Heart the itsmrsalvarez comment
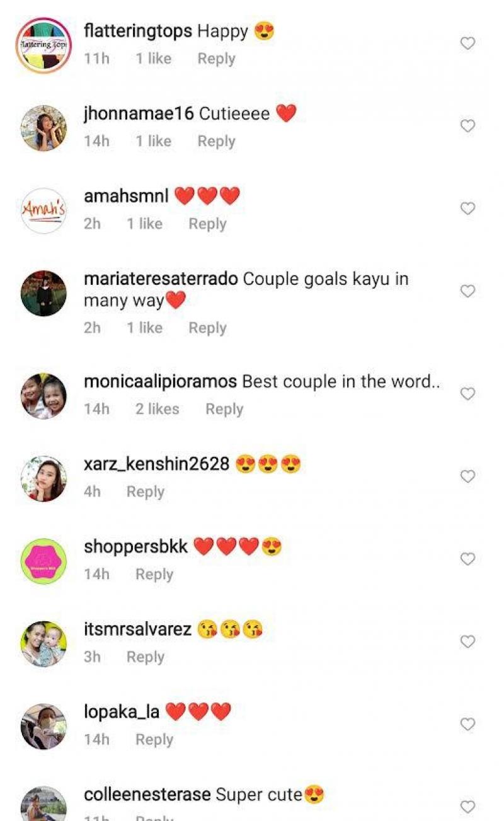This screenshot has height=821, width=504. (467, 641)
